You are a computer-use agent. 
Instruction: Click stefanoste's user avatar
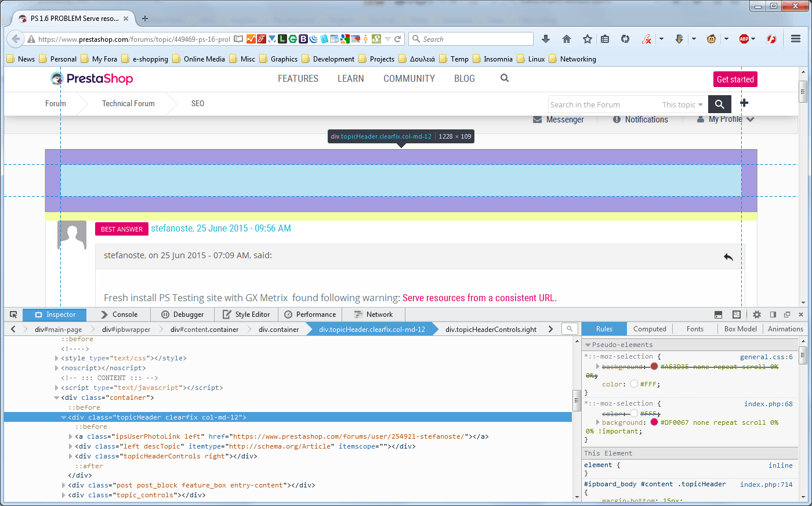72,235
